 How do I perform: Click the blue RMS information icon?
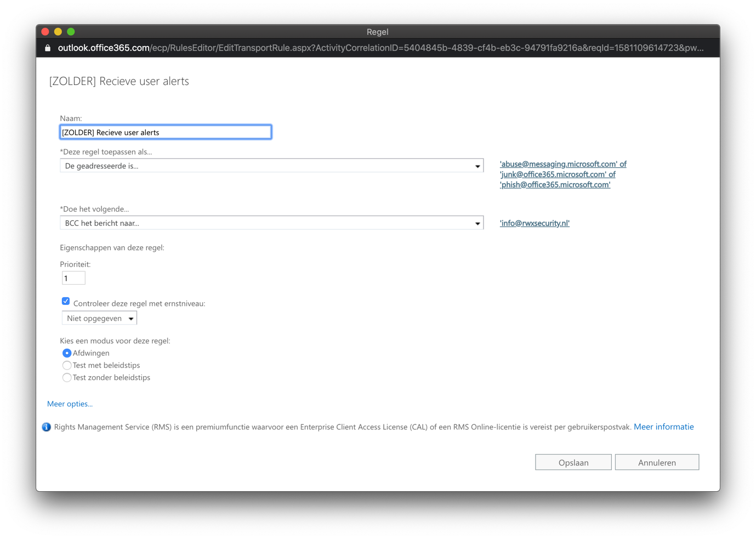point(47,427)
